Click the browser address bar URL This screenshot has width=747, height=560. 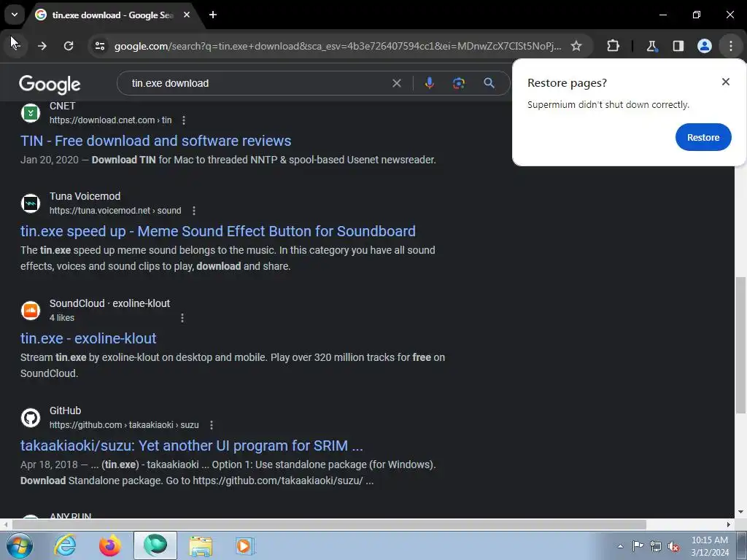pyautogui.click(x=337, y=46)
